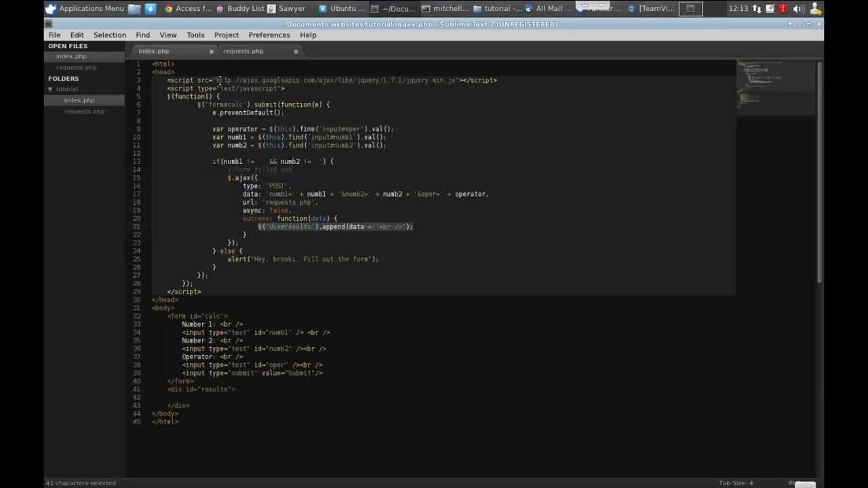Click the submit input line 39
Image resolution: width=868 pixels, height=488 pixels.
click(252, 373)
